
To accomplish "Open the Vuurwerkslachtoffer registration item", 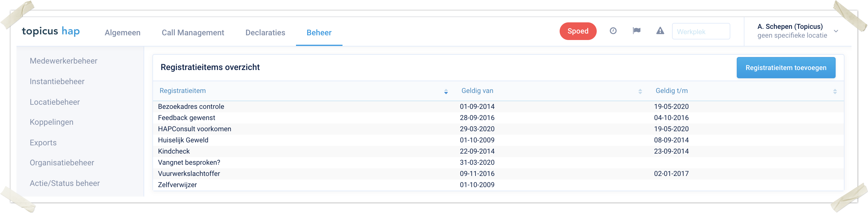I will point(189,174).
